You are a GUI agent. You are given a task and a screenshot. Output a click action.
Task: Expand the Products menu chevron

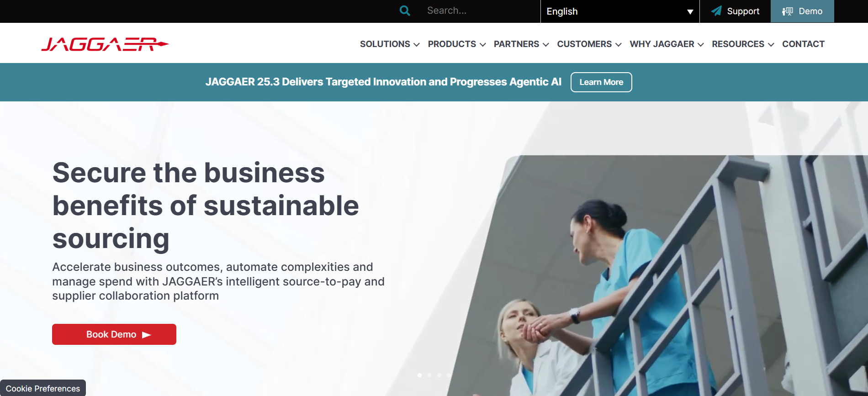[483, 45]
